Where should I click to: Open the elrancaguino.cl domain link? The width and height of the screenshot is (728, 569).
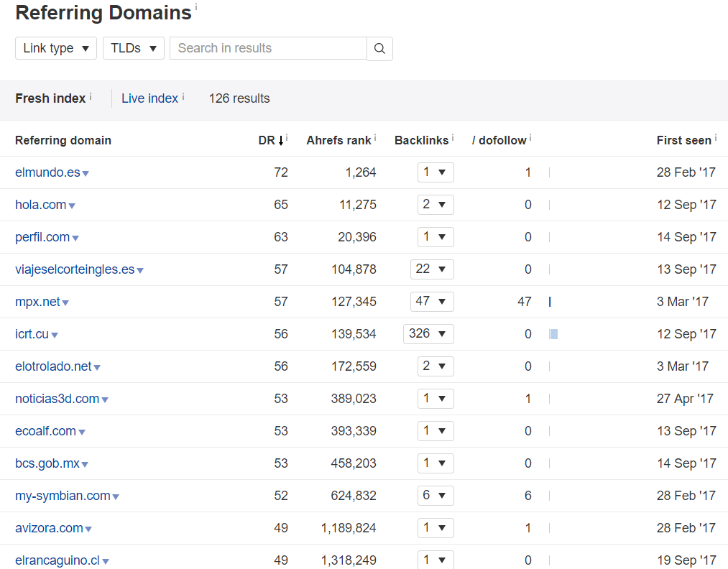point(57,560)
